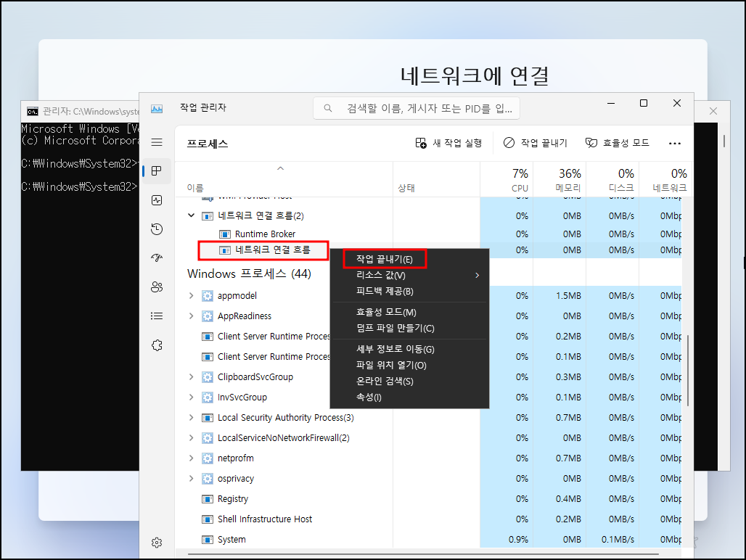Click the netprofm gear icon

(x=208, y=458)
